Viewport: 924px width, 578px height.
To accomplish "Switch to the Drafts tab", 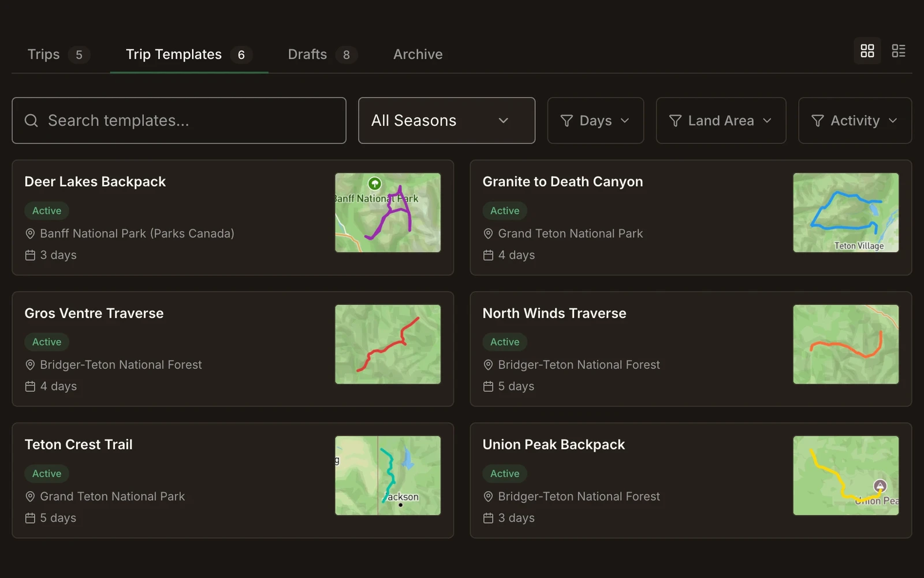I will point(322,54).
